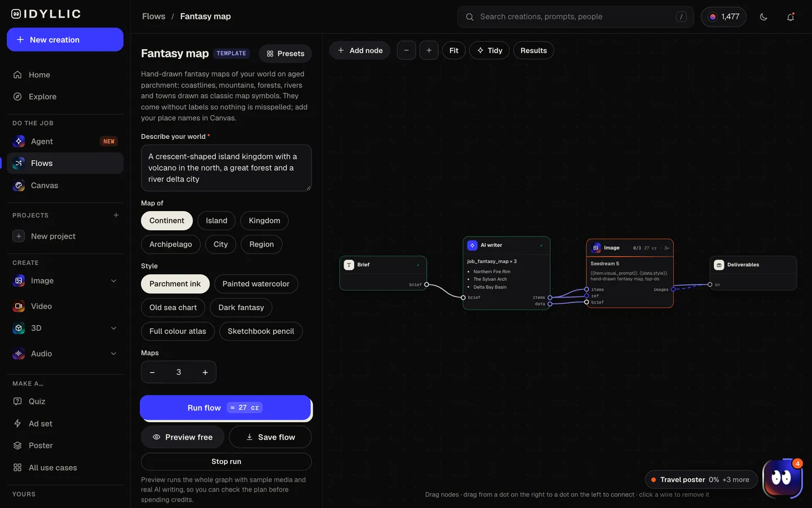Click Fit in canvas toolbar
Image resolution: width=812 pixels, height=508 pixels.
(x=454, y=50)
